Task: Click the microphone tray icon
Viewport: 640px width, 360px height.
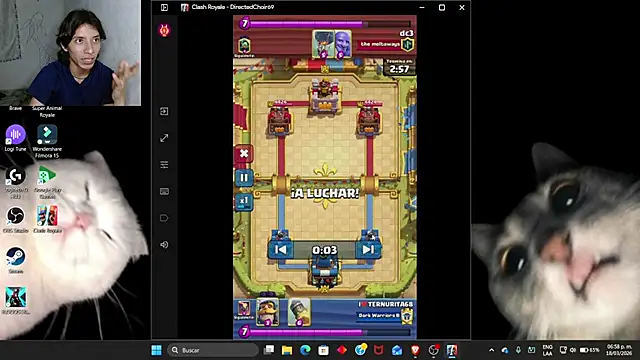Action: (x=518, y=350)
